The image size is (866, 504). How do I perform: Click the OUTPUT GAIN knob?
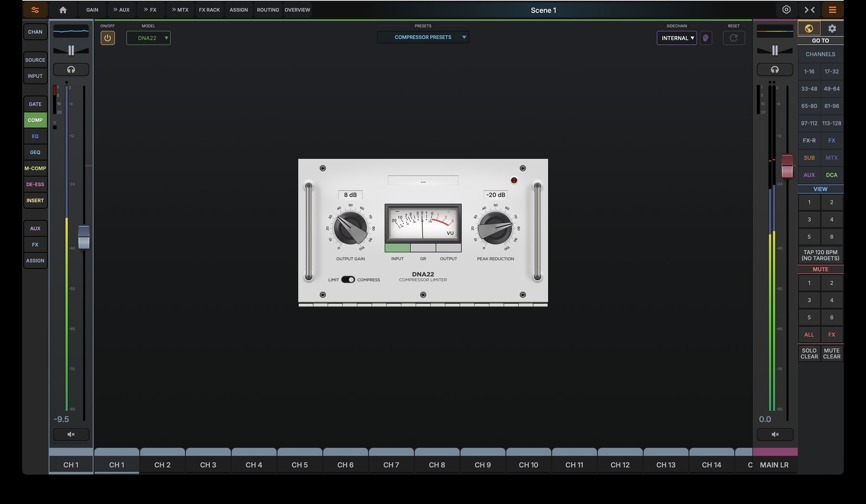pos(351,228)
